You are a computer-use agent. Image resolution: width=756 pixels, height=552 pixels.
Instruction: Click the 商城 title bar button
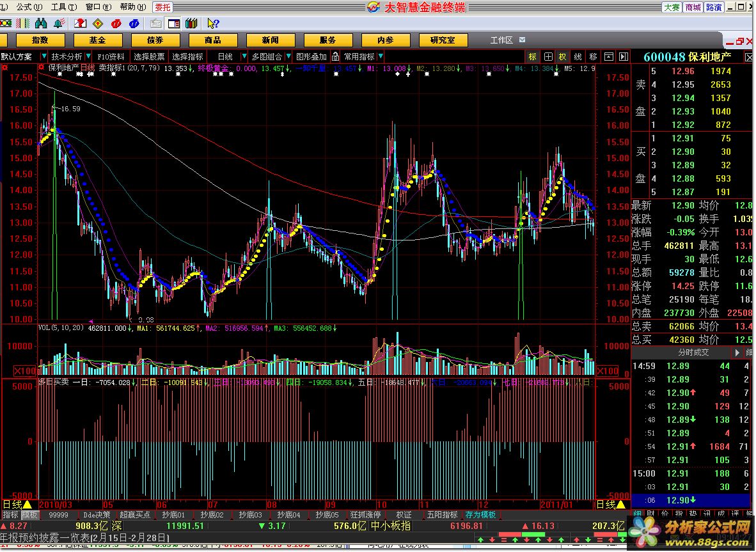coord(693,7)
